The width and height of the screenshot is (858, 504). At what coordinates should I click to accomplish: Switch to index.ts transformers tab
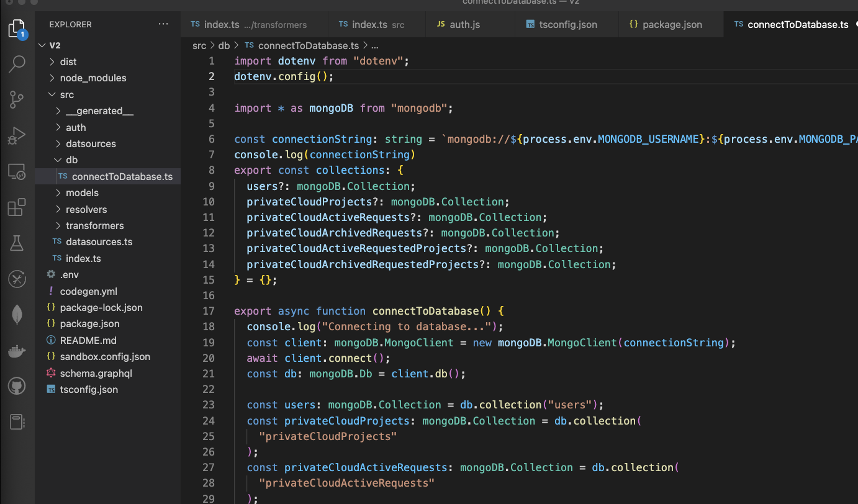pos(255,25)
